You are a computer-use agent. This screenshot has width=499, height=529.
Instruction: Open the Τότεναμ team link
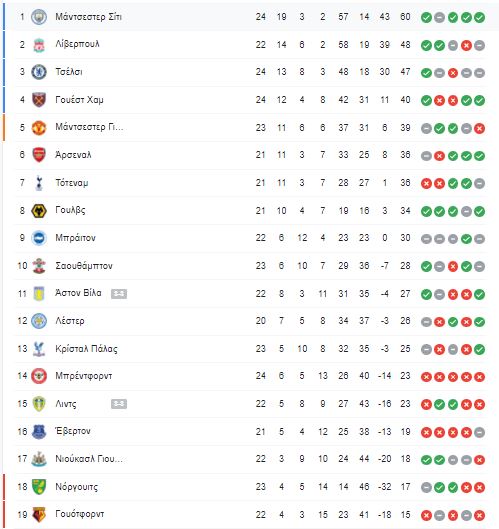pos(72,183)
